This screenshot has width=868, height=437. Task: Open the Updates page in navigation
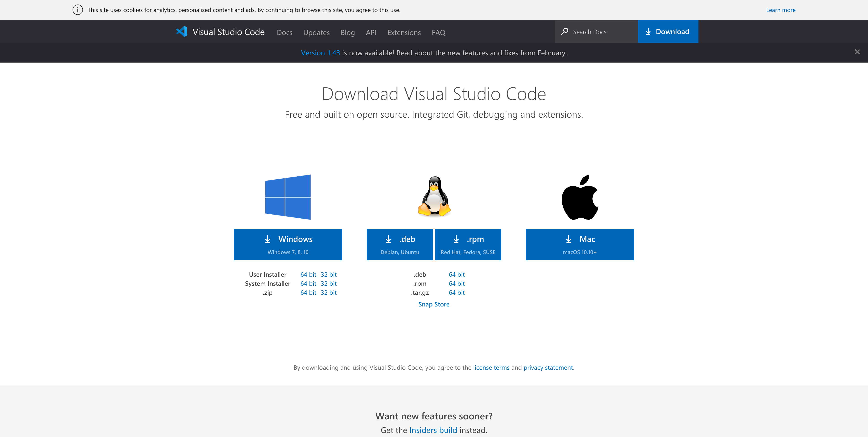pos(316,32)
